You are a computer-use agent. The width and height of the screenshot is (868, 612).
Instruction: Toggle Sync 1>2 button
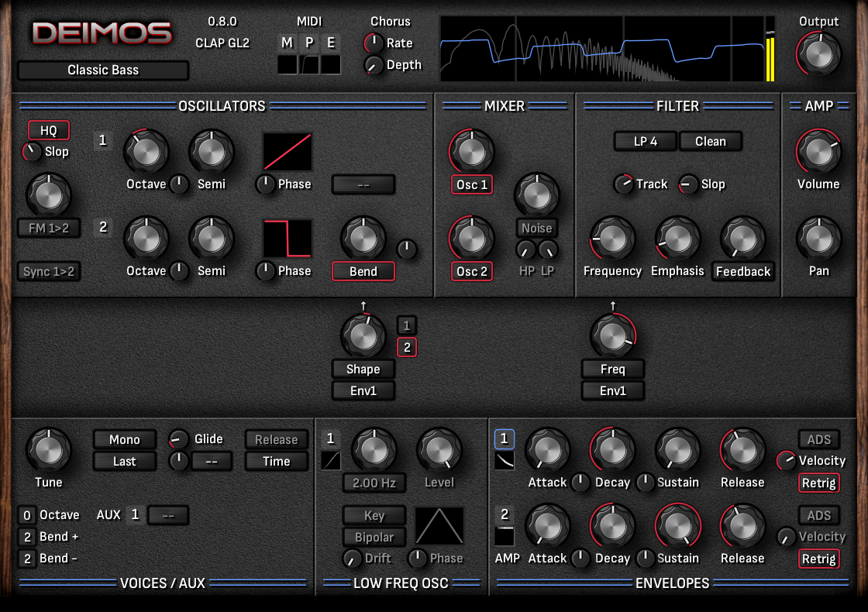pos(49,271)
